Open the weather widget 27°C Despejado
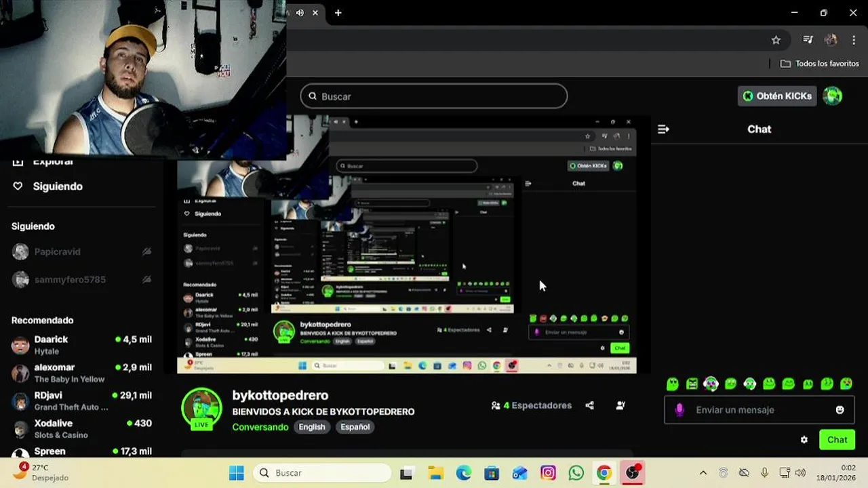 click(x=42, y=472)
